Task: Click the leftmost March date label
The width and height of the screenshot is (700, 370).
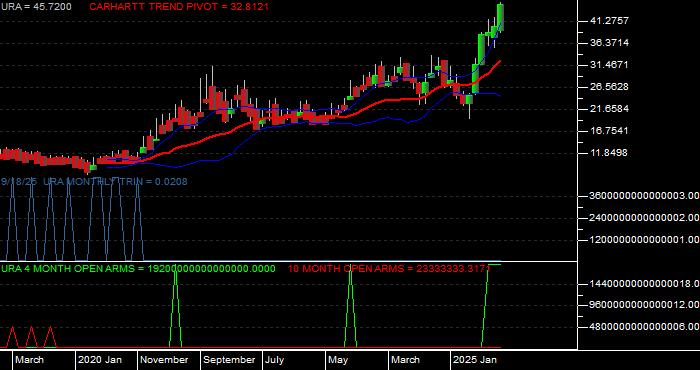Action: 29,360
